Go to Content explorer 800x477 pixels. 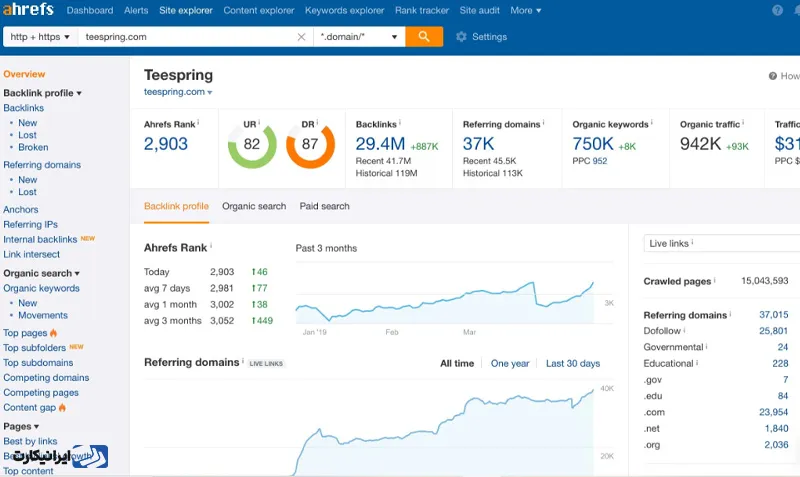tap(259, 10)
